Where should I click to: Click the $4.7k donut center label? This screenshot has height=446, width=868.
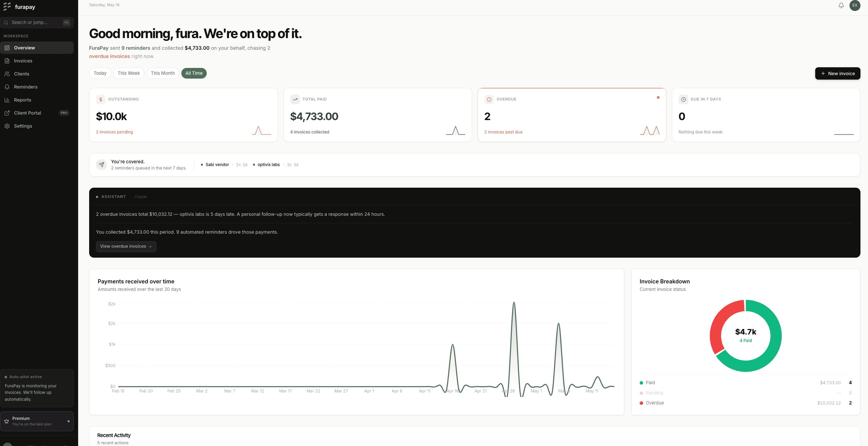tap(746, 332)
